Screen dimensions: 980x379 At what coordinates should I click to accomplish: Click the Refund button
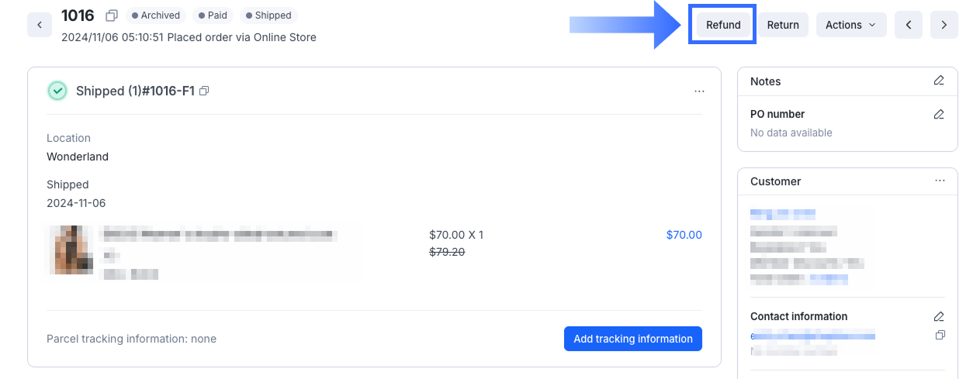click(723, 25)
